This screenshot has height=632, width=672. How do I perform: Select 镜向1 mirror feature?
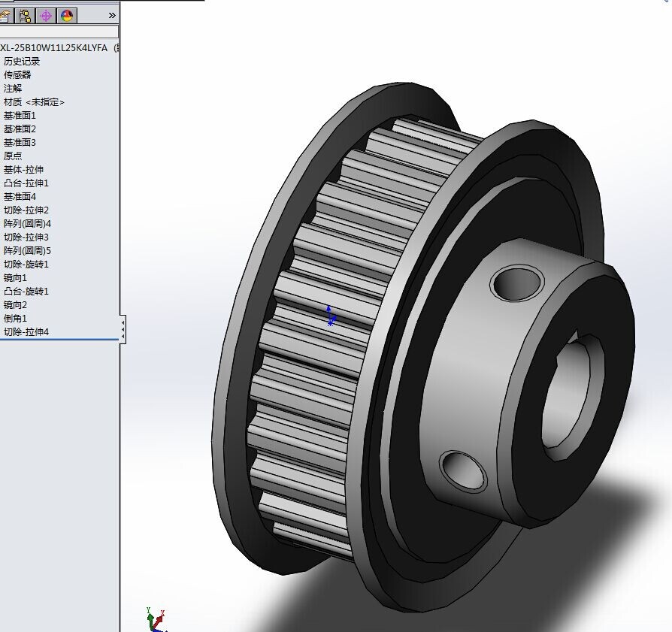[16, 278]
